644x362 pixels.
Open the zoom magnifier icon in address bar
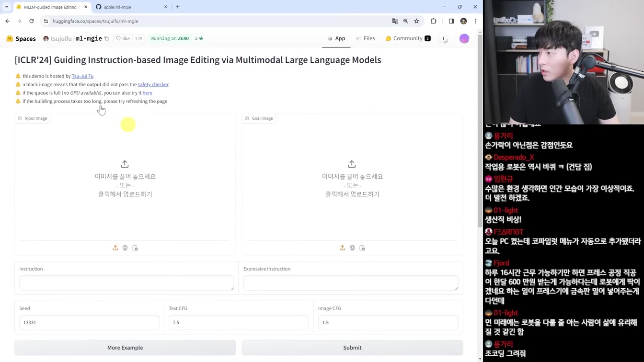pyautogui.click(x=406, y=21)
